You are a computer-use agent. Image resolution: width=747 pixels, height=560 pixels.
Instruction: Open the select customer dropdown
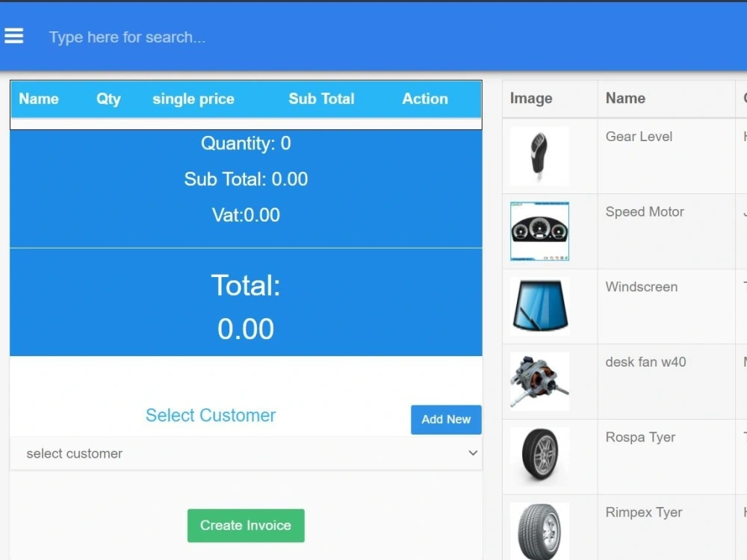tap(246, 453)
